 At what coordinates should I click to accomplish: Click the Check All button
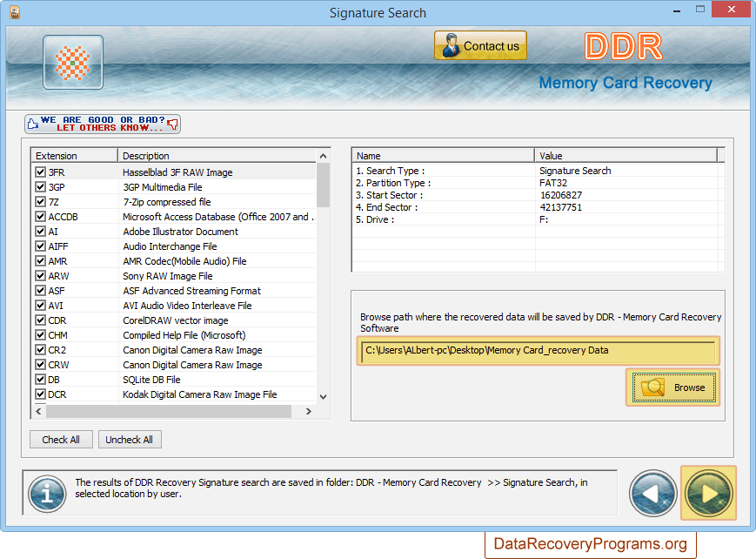61,440
